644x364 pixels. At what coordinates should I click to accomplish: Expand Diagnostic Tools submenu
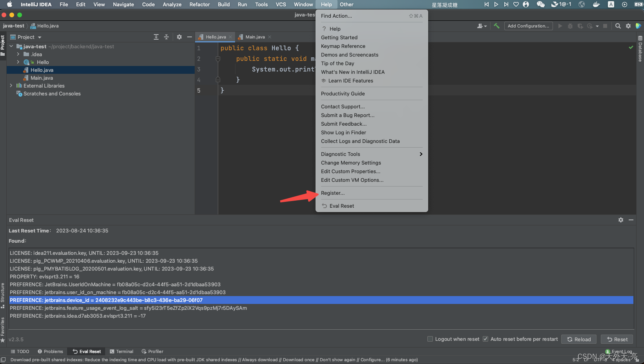click(372, 154)
